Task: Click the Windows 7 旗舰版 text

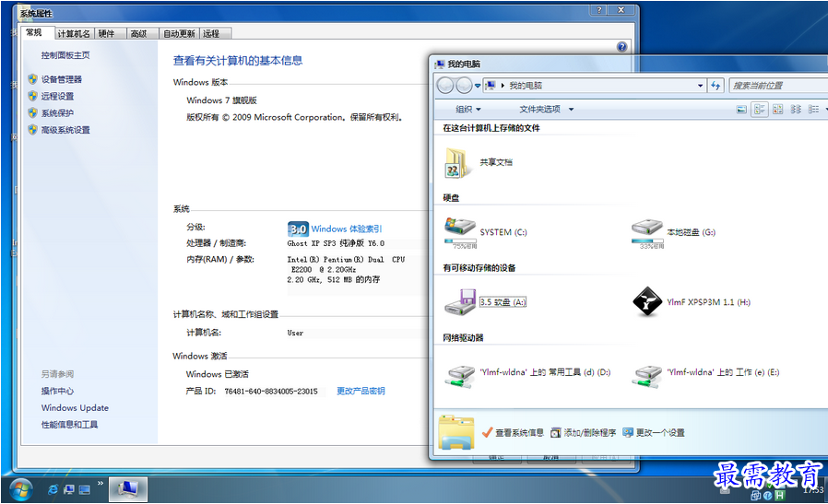Action: [x=222, y=100]
